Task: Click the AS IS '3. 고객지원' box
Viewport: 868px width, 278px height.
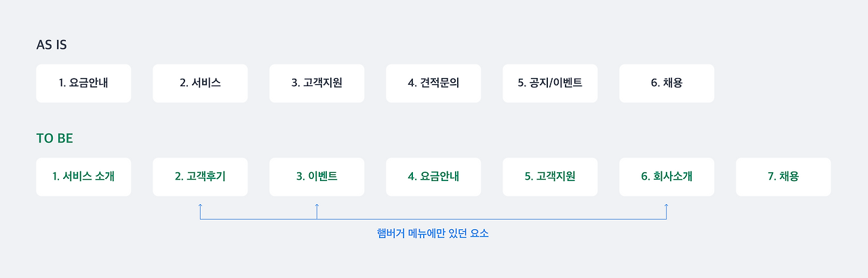Action: pyautogui.click(x=317, y=83)
